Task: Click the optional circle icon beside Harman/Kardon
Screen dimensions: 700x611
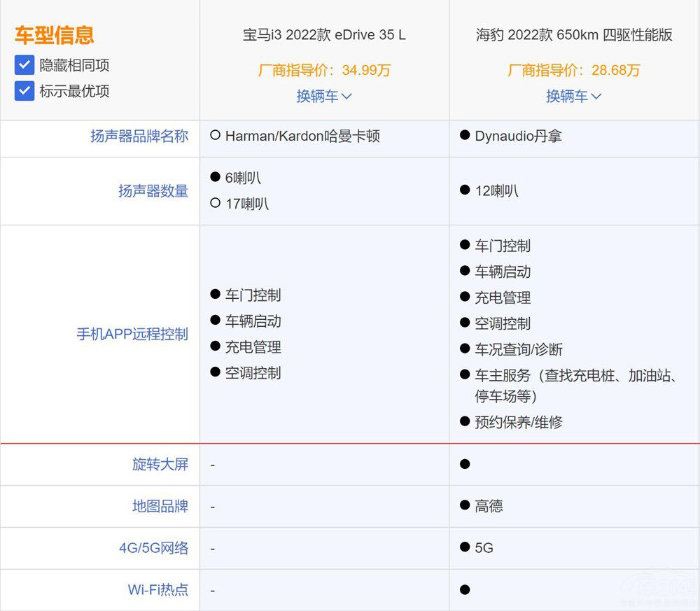Action: click(216, 136)
